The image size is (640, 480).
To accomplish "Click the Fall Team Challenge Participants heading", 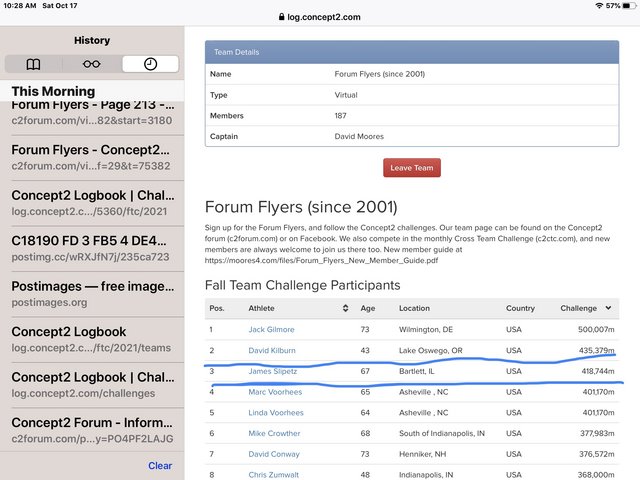I will tap(302, 285).
